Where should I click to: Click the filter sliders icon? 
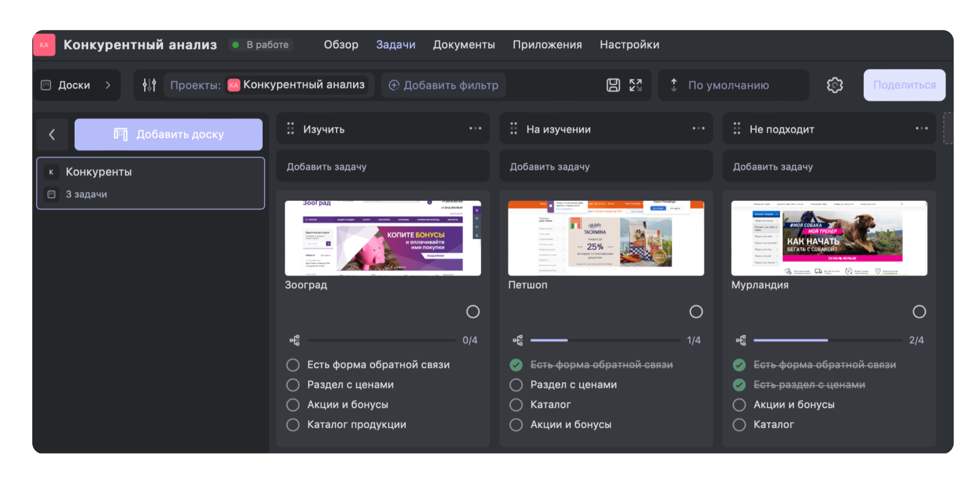click(149, 85)
